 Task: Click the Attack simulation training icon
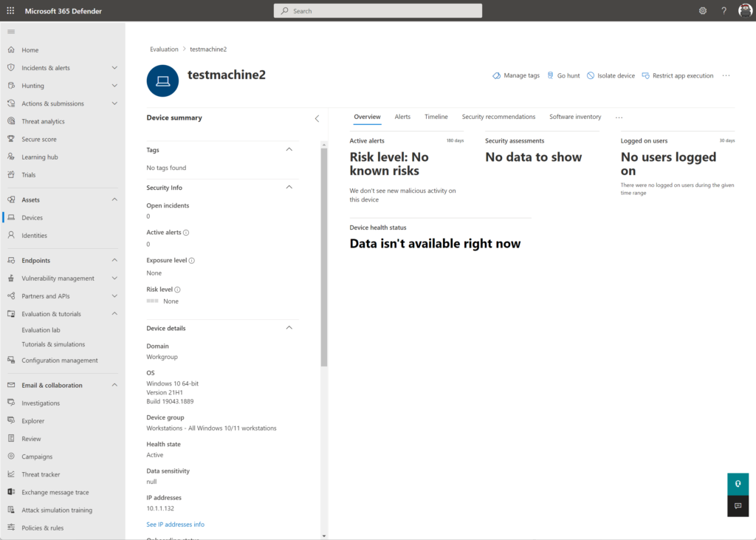pos(11,510)
